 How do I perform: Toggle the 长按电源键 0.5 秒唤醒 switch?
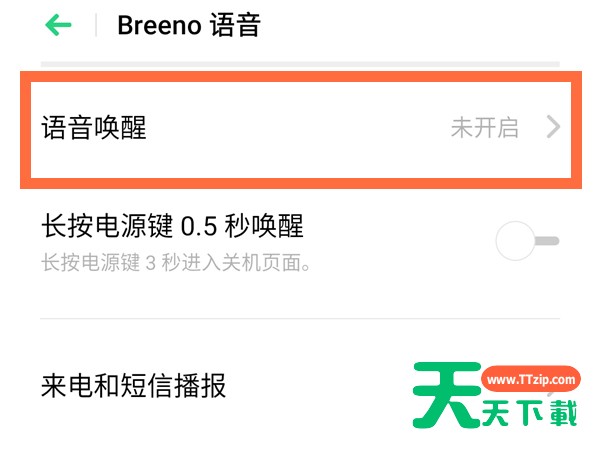527,241
